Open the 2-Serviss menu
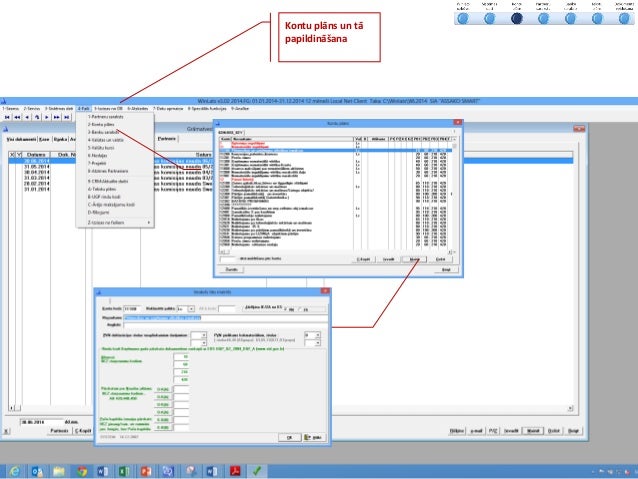 tap(32, 109)
